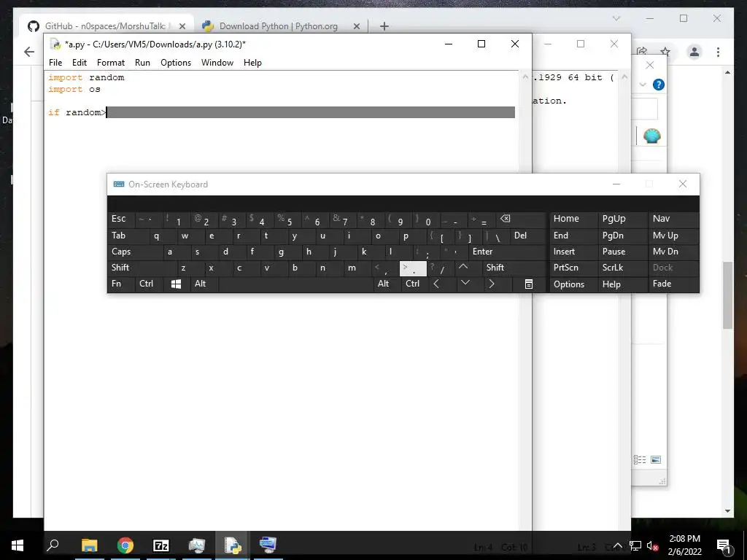Toggle left Alt key on On-Screen Keyboard
The width and height of the screenshot is (747, 560).
click(204, 284)
